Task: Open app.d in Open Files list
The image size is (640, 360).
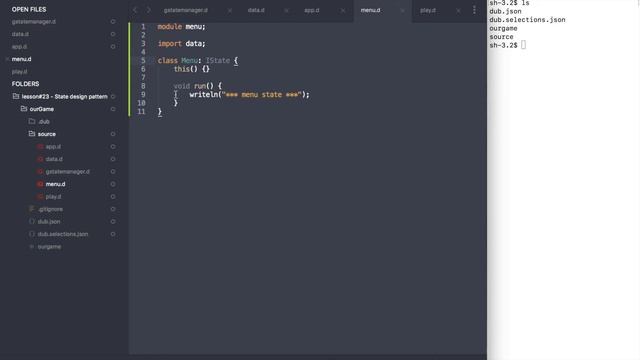Action: (19, 47)
